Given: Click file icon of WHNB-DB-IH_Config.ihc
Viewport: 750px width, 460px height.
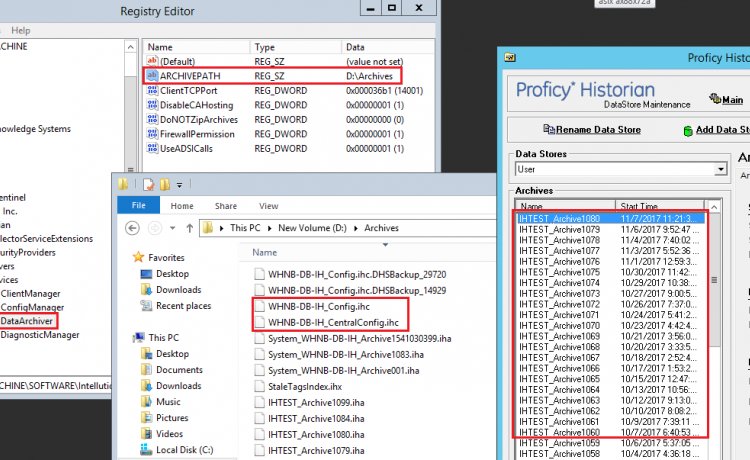Looking at the screenshot, I should point(259,307).
